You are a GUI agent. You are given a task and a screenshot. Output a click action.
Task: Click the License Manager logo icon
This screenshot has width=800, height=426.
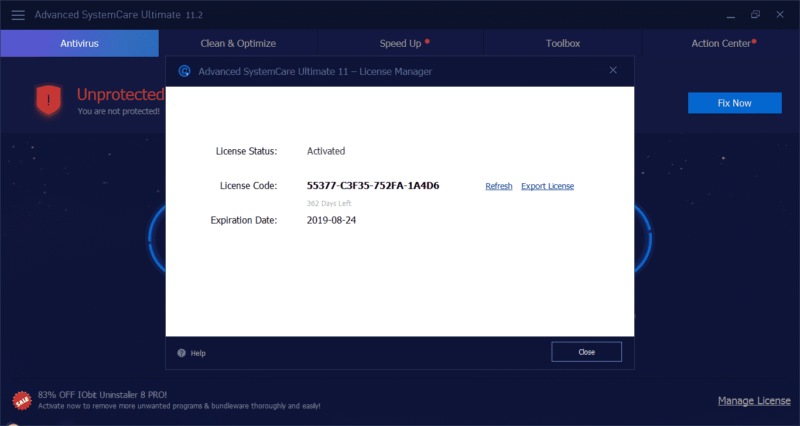pos(184,71)
